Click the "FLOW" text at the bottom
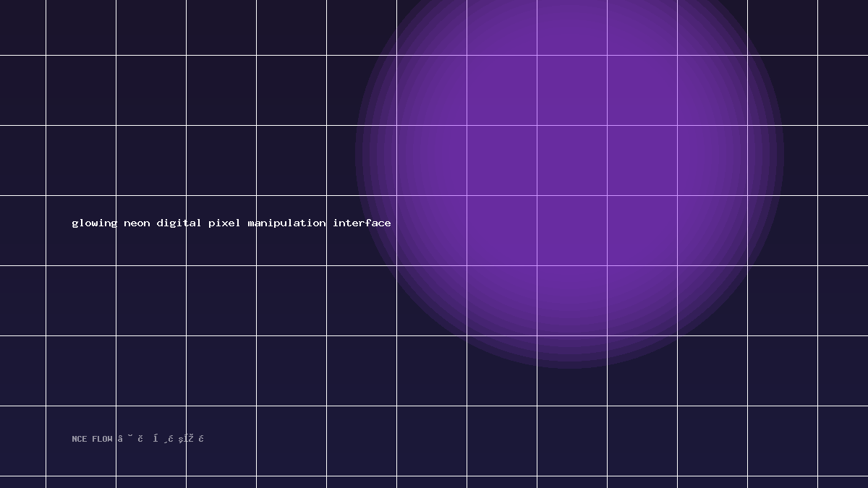This screenshot has width=868, height=488. click(x=102, y=439)
